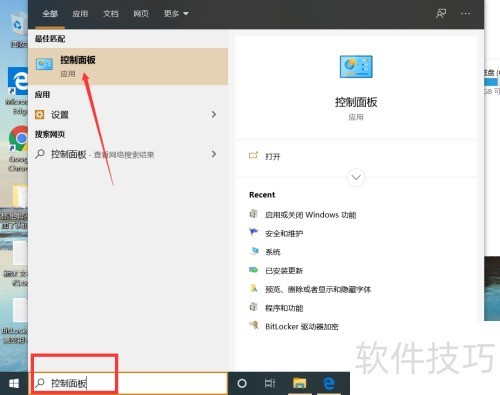Open the 控制面板 best match result
The image size is (500, 395).
coord(128,66)
